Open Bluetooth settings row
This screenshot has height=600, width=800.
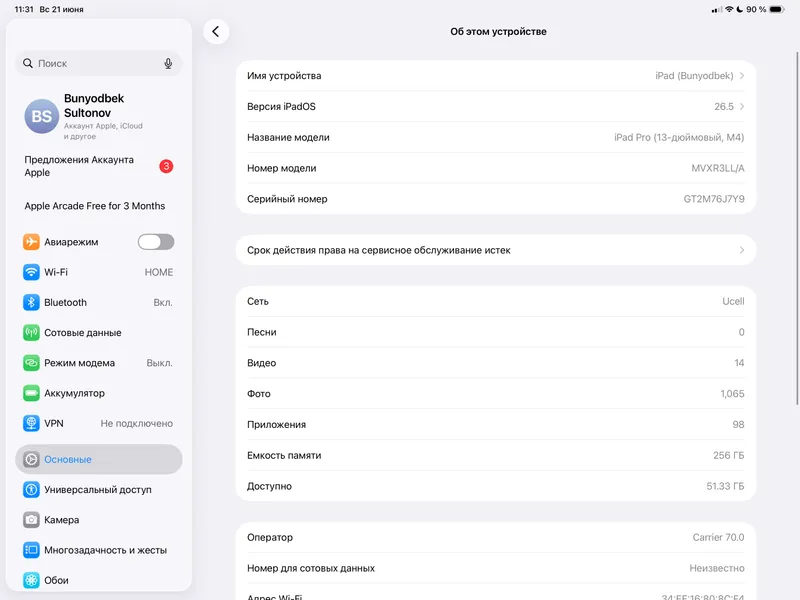(x=99, y=303)
